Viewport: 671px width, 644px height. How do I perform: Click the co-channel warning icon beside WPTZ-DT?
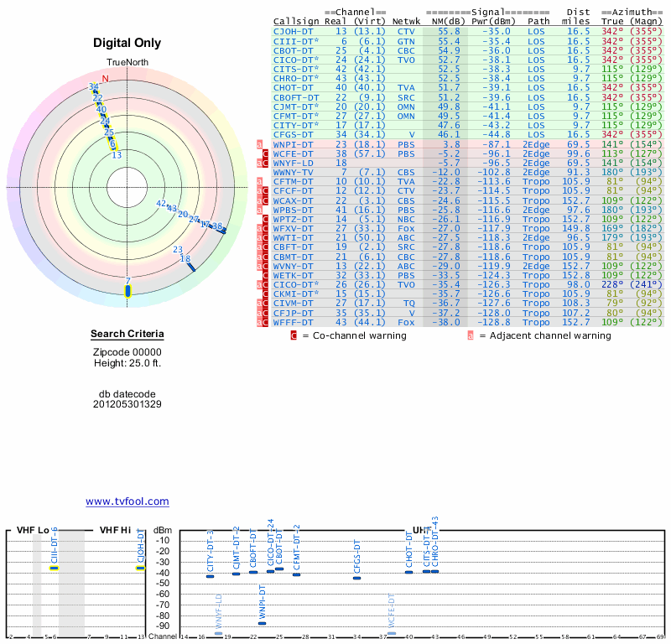coord(266,219)
